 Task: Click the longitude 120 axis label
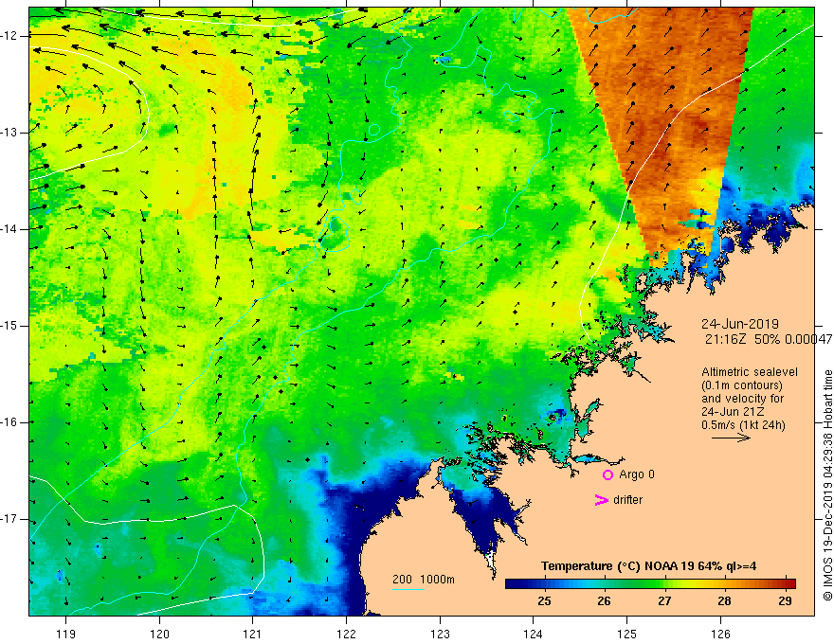coord(159,634)
